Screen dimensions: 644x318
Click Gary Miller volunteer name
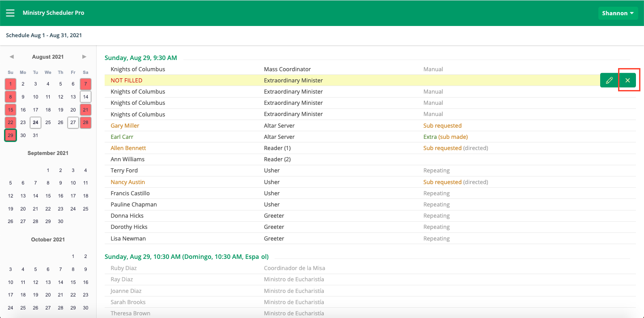point(125,125)
